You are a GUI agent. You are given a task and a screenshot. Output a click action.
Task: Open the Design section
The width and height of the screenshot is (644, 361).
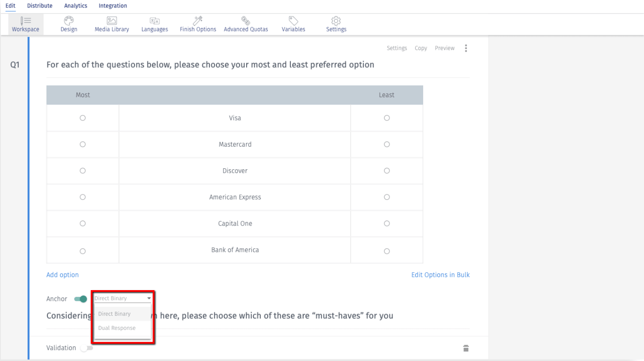point(69,24)
